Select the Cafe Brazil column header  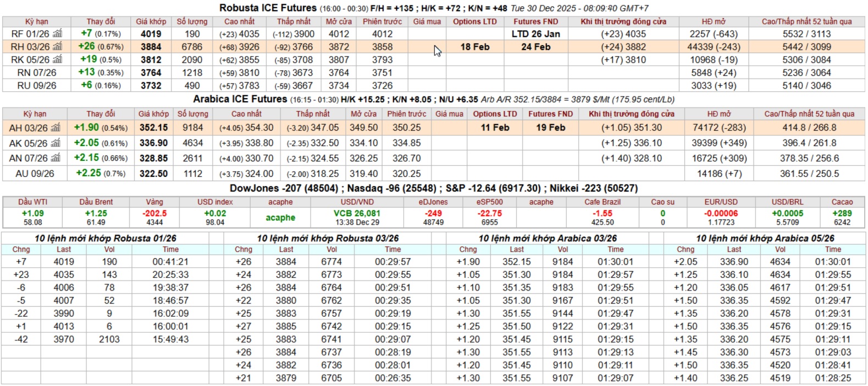(x=602, y=202)
